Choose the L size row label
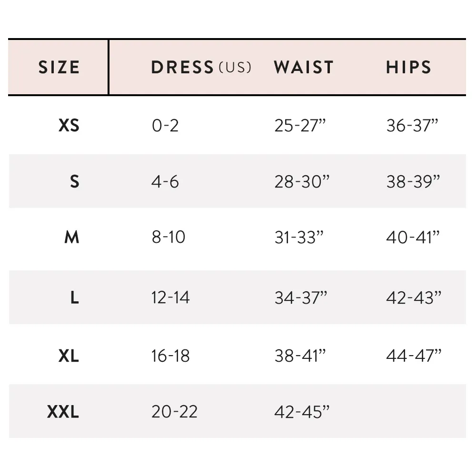 point(75,297)
